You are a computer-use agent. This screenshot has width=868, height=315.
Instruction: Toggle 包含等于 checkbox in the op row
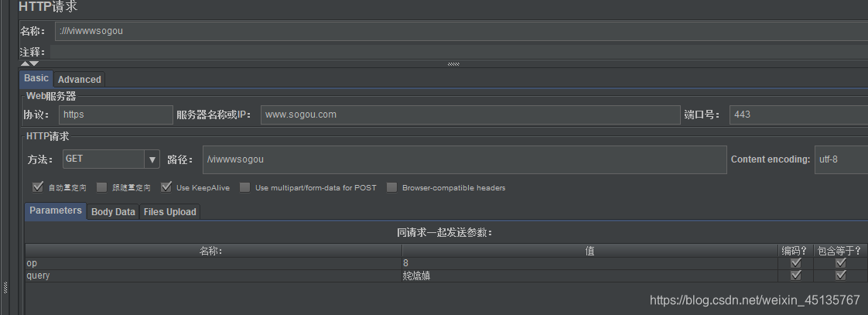click(841, 263)
